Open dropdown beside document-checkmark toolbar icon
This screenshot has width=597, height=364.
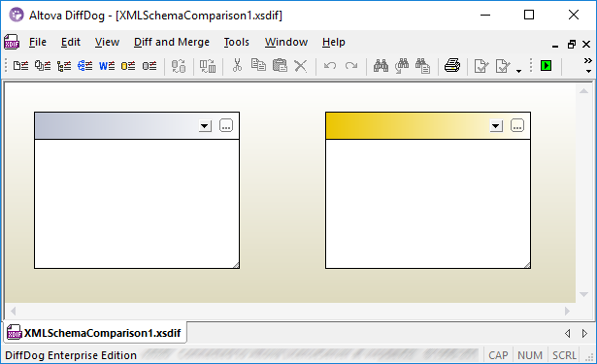518,71
